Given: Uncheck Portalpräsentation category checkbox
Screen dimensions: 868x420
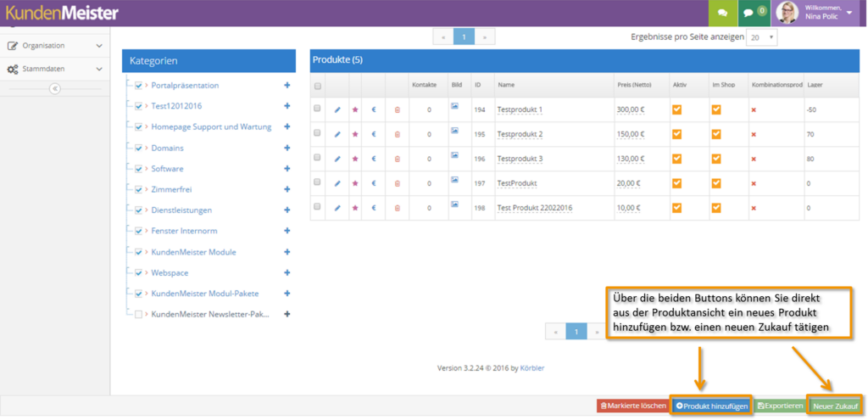Looking at the screenshot, I should click(139, 86).
